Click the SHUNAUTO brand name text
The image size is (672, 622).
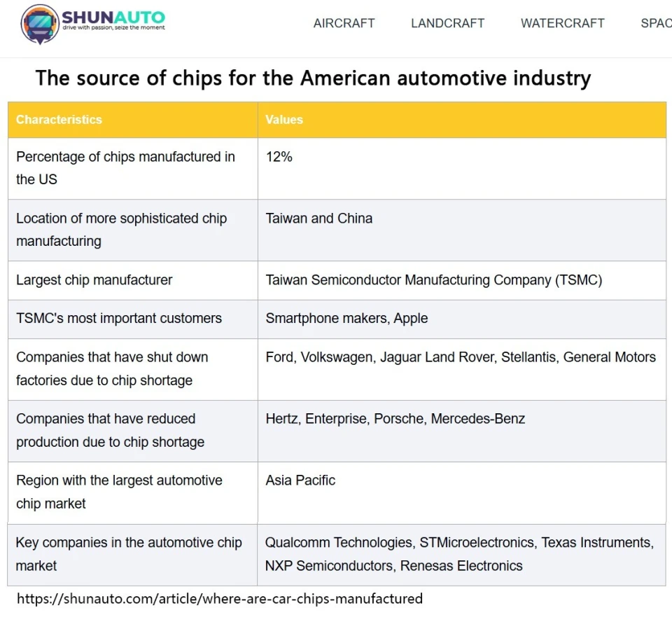(x=113, y=17)
